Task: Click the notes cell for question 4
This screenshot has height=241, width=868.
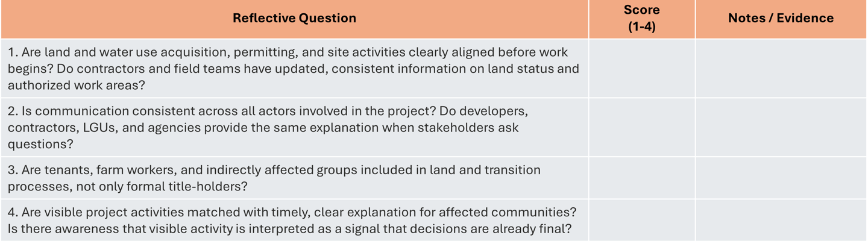Action: (x=781, y=221)
